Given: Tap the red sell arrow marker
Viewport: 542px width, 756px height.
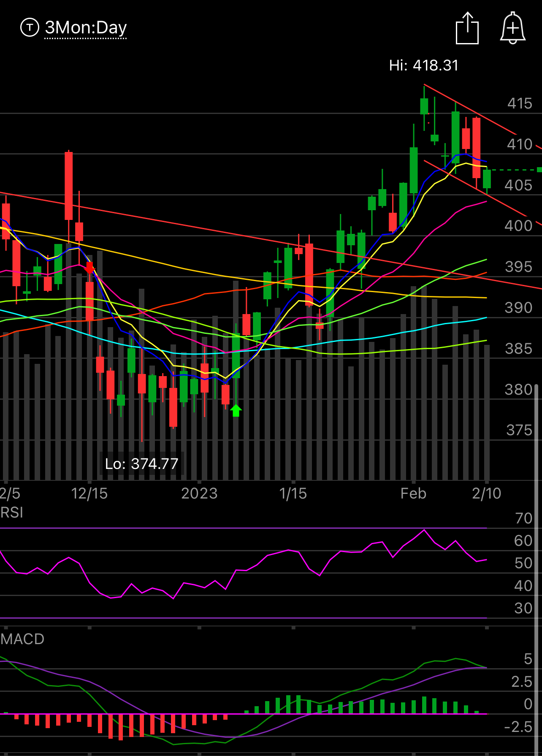Looking at the screenshot, I should coord(89,268).
